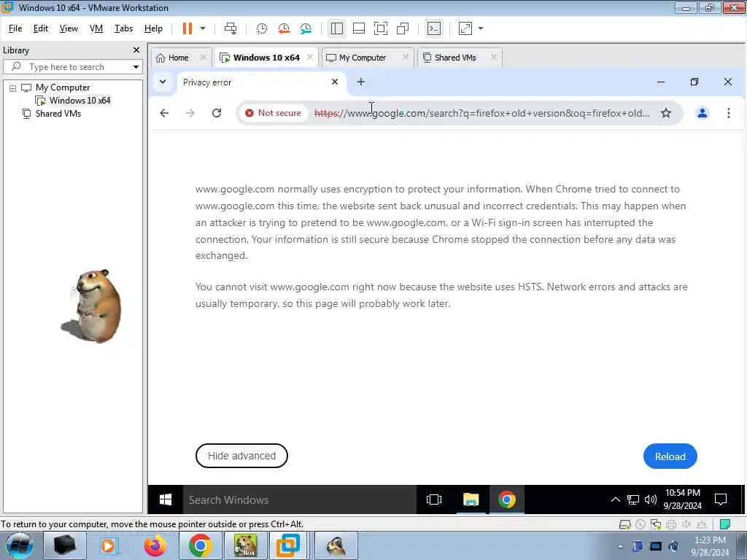Image resolution: width=747 pixels, height=560 pixels.
Task: Open Chrome in the host taskbar
Action: point(200,546)
